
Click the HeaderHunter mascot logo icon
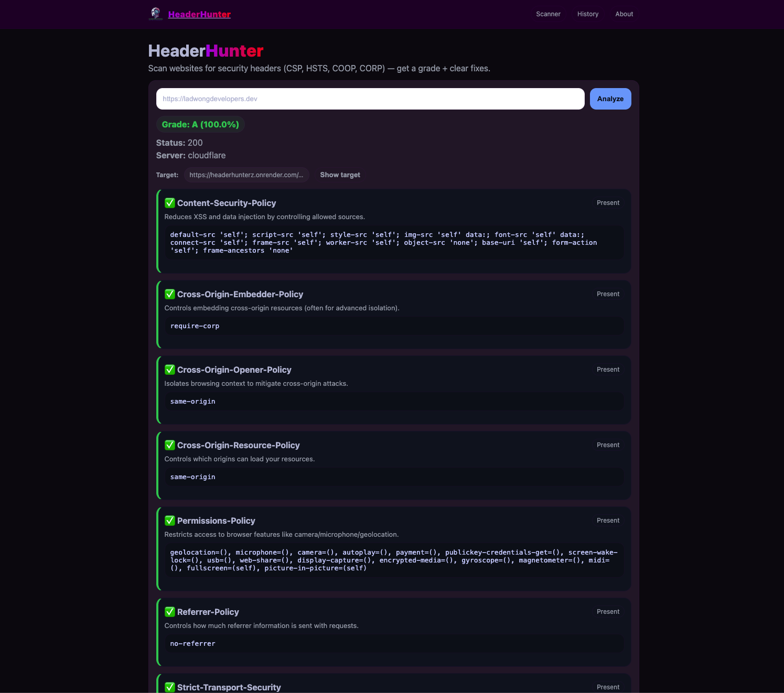click(156, 14)
